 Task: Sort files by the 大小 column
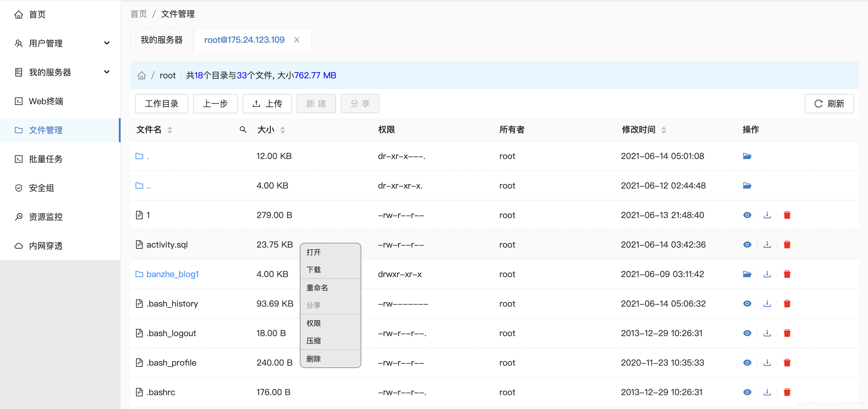282,130
